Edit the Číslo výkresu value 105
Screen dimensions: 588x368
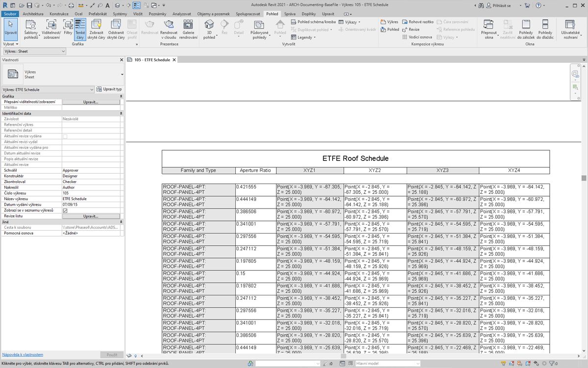91,193
